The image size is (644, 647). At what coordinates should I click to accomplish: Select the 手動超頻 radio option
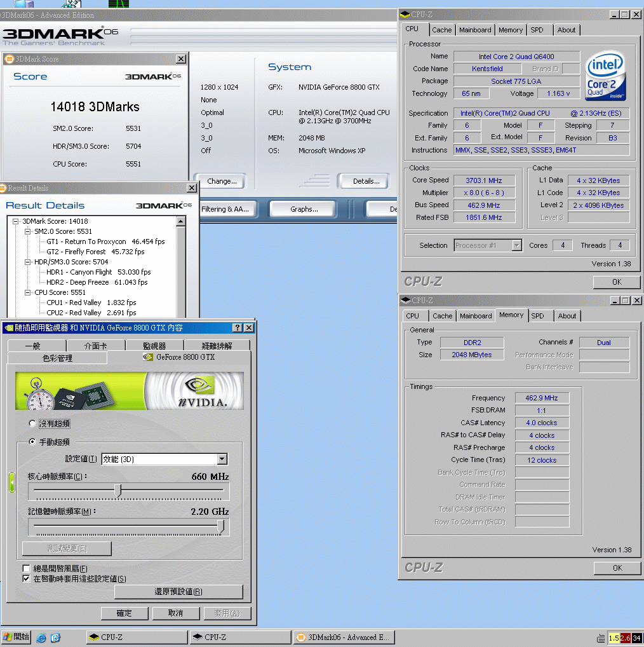32,442
